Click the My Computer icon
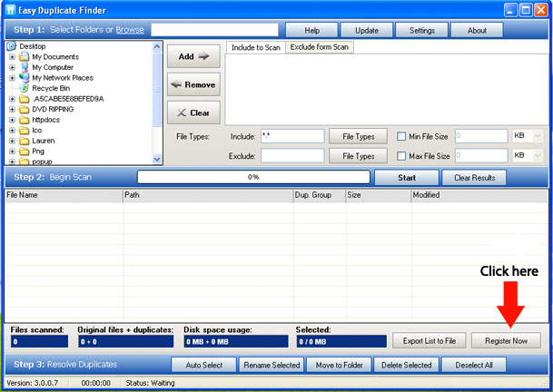The width and height of the screenshot is (553, 392). click(24, 67)
